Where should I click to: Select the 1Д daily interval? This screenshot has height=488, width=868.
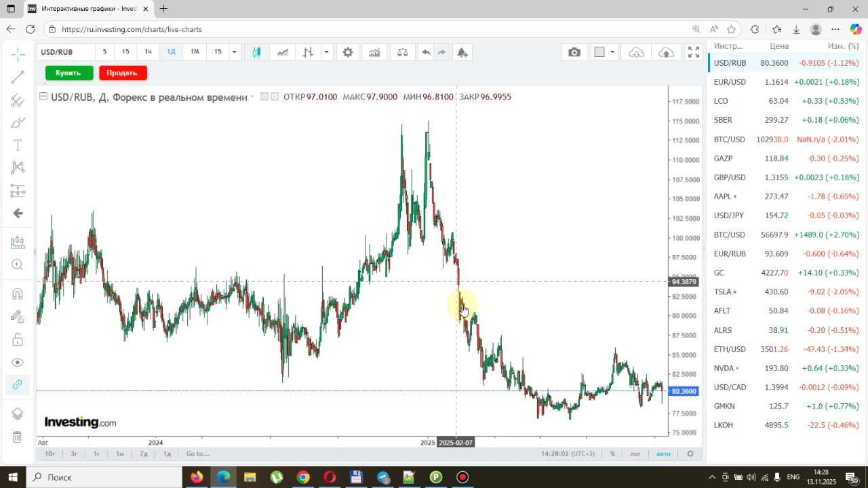coord(171,52)
